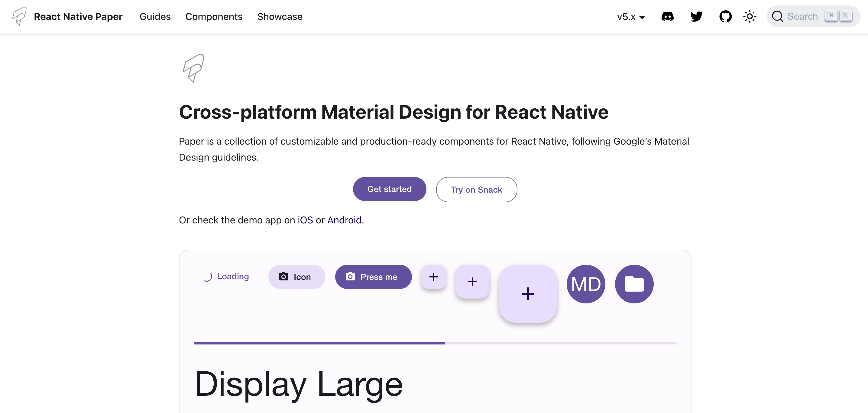Open the Android demo app link
Image resolution: width=868 pixels, height=413 pixels.
point(344,220)
